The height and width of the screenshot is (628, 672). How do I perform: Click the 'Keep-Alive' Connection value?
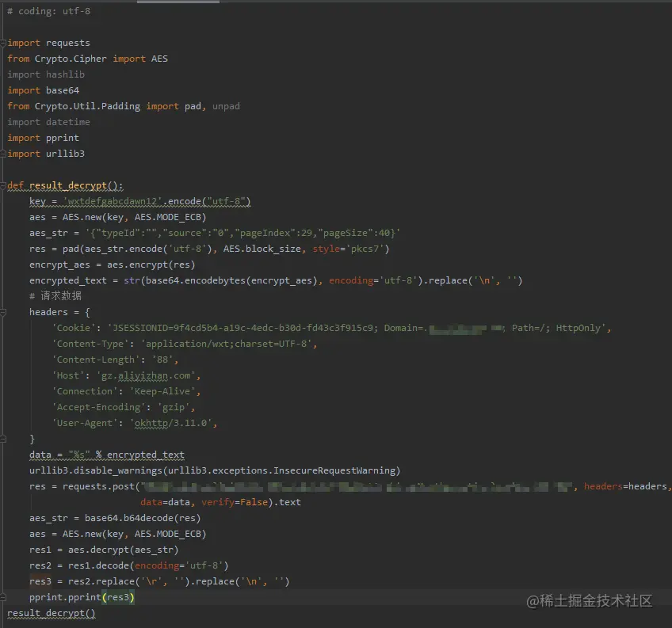pos(162,391)
